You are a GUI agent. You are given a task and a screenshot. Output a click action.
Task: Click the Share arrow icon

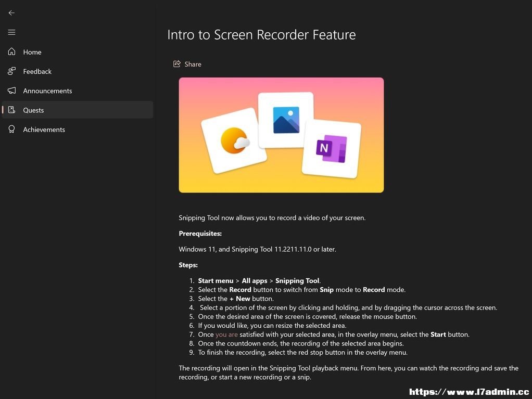click(177, 64)
